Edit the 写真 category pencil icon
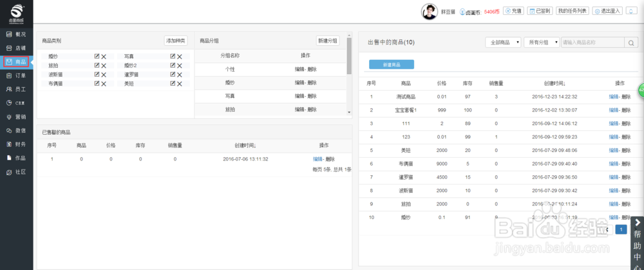644x270 pixels. [173, 56]
